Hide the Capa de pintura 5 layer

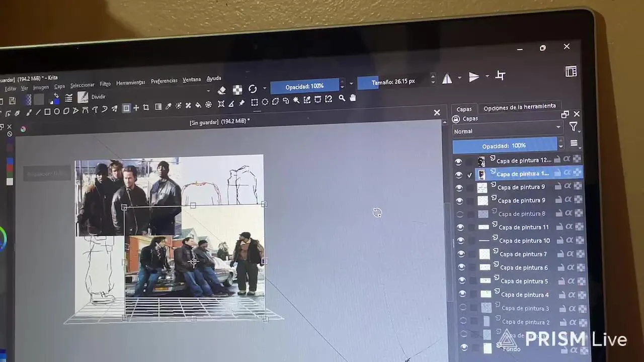pyautogui.click(x=462, y=281)
